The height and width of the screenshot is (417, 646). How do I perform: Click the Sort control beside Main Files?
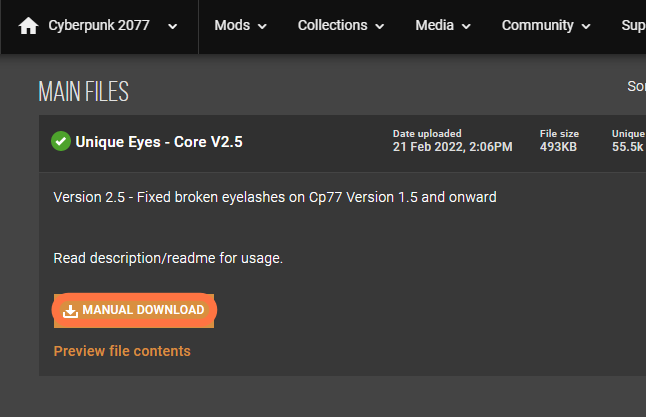point(636,86)
